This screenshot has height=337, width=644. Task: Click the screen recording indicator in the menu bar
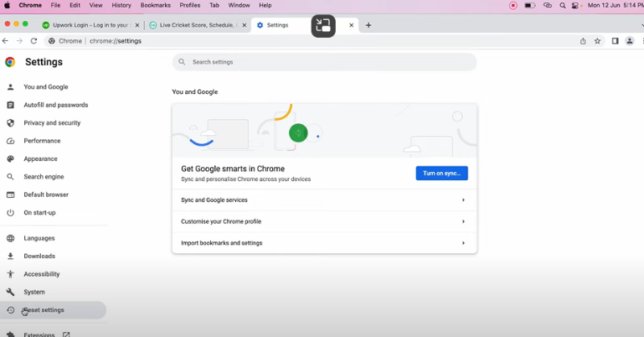click(x=513, y=5)
